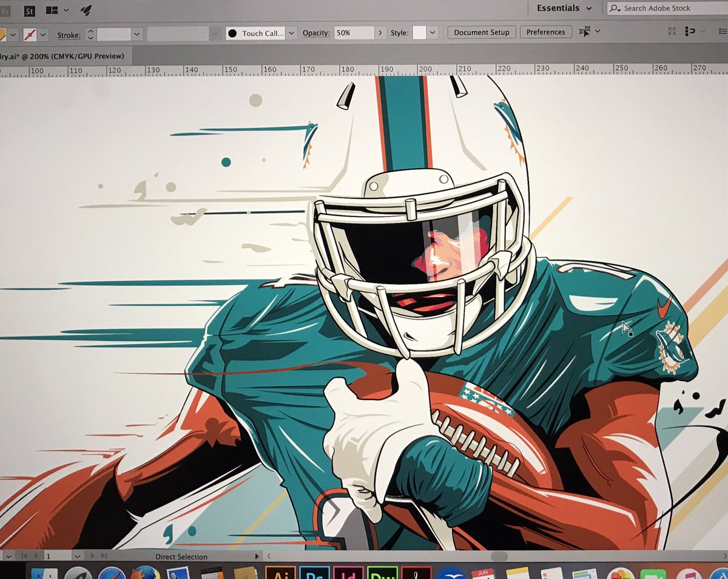Open the status bar options arrow

[x=255, y=557]
